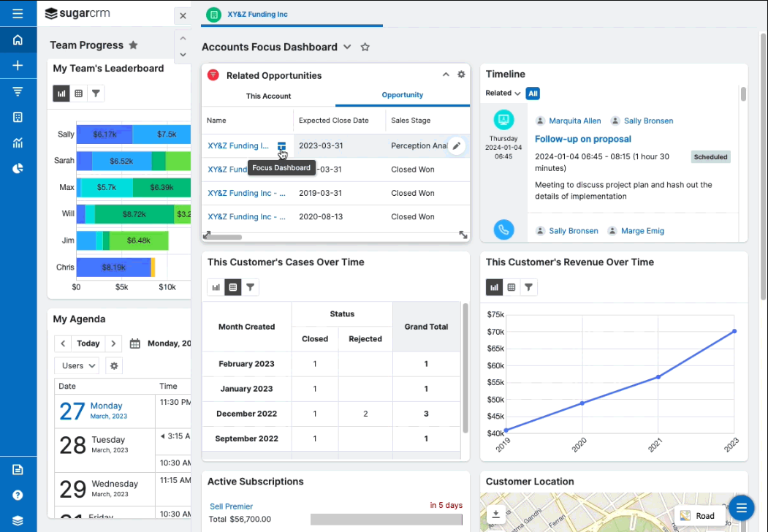Open the Accounts Focus Dashboard dropdown

coord(347,46)
